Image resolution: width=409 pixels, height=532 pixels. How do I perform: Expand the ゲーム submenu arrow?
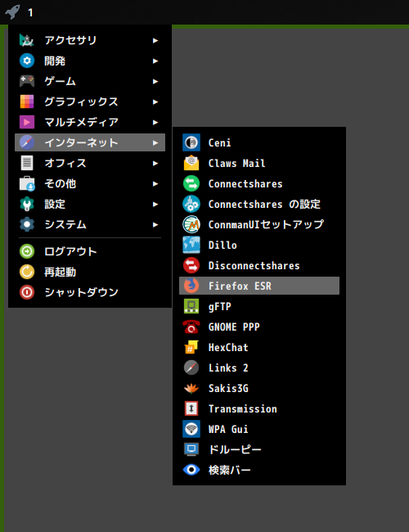[x=155, y=81]
